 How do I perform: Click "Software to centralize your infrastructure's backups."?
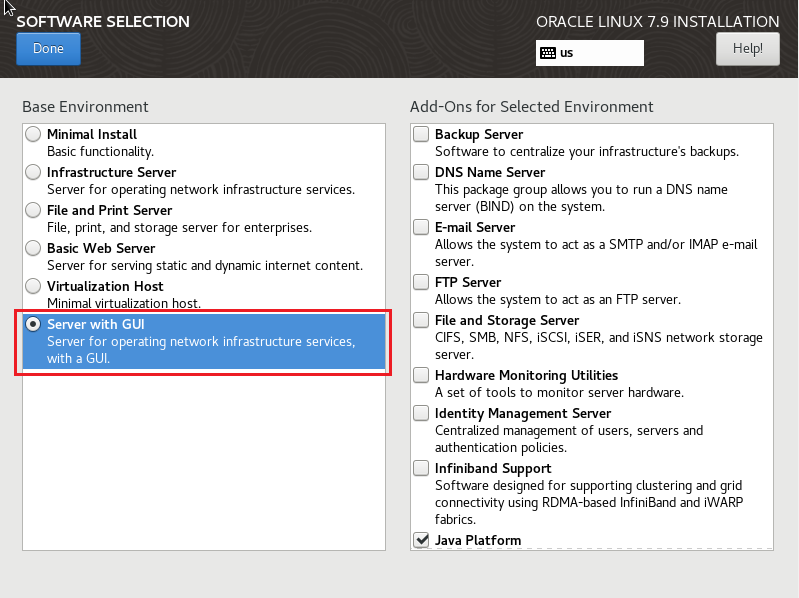pos(587,152)
